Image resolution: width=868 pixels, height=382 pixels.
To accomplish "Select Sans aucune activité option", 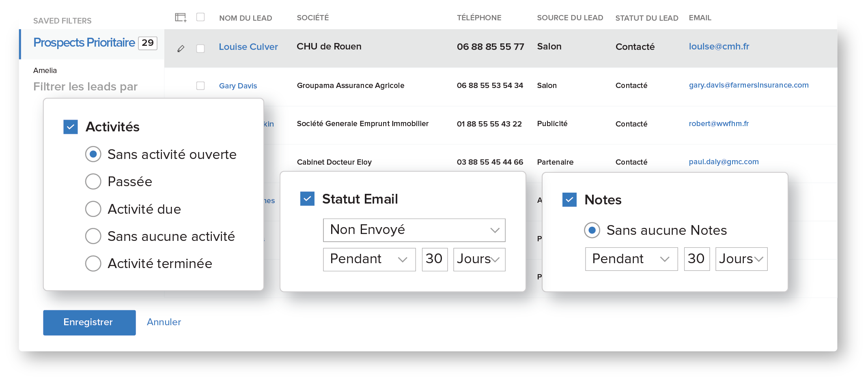I will click(x=93, y=236).
